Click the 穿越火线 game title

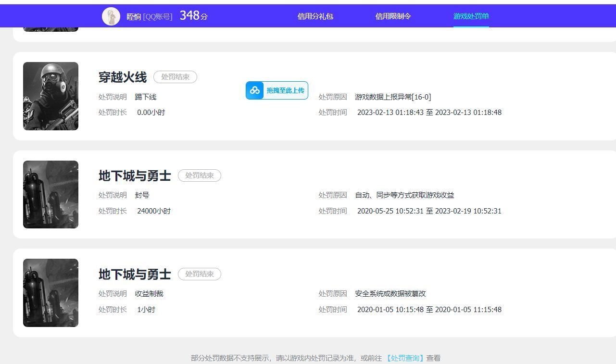[x=123, y=77]
